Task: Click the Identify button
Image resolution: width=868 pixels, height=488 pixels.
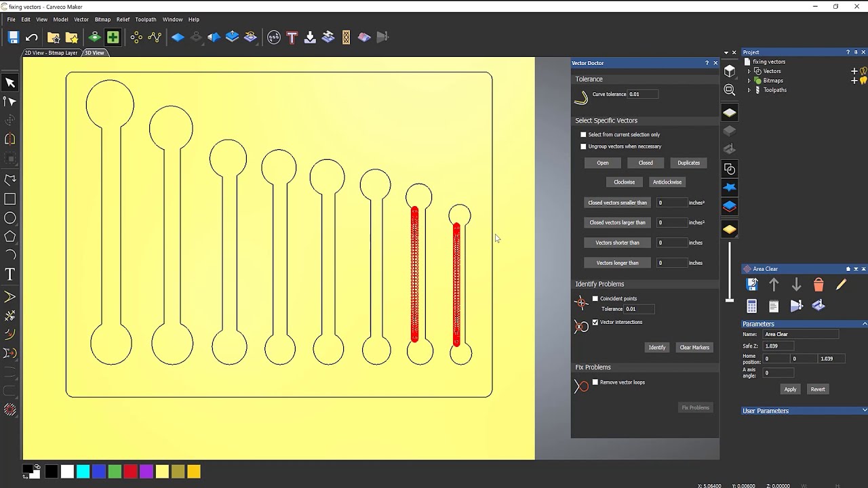Action: pos(657,348)
